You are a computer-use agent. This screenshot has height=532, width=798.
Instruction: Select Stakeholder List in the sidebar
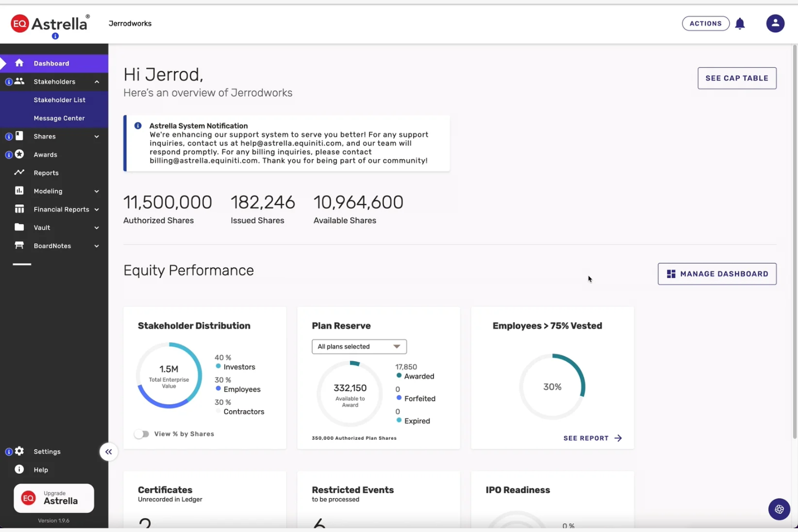(x=60, y=100)
